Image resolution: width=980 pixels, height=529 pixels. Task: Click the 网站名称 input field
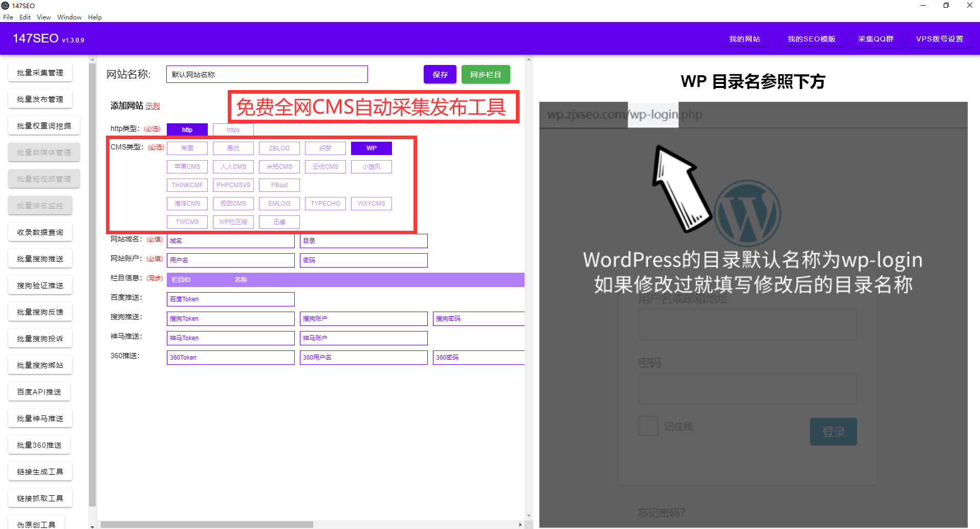click(x=266, y=74)
